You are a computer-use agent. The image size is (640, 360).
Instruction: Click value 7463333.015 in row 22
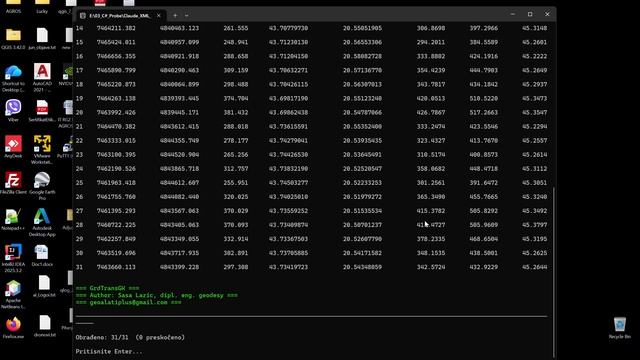click(116, 141)
